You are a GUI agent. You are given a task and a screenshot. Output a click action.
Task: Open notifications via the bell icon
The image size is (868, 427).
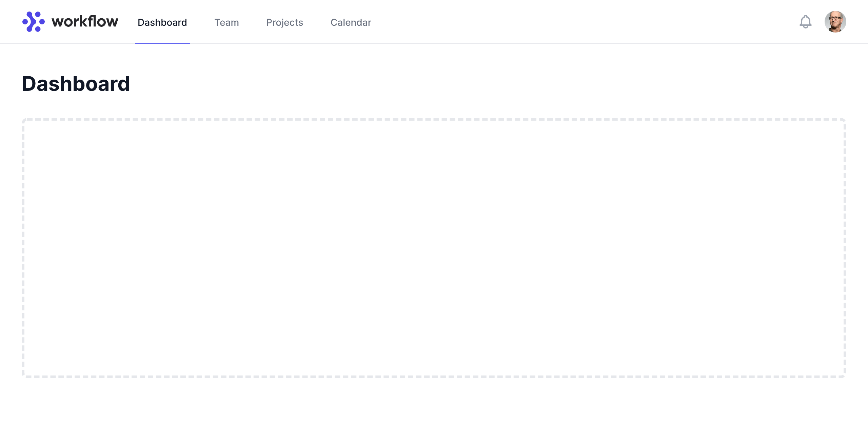pos(805,22)
